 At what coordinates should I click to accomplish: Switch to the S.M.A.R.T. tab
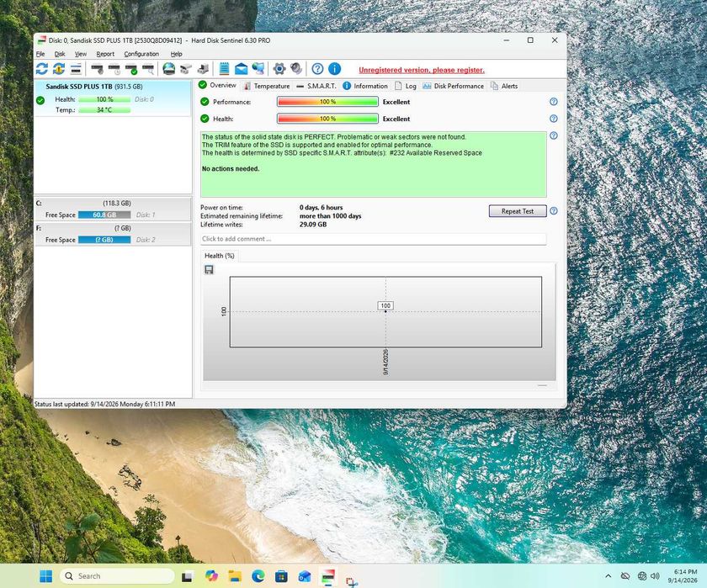point(316,86)
